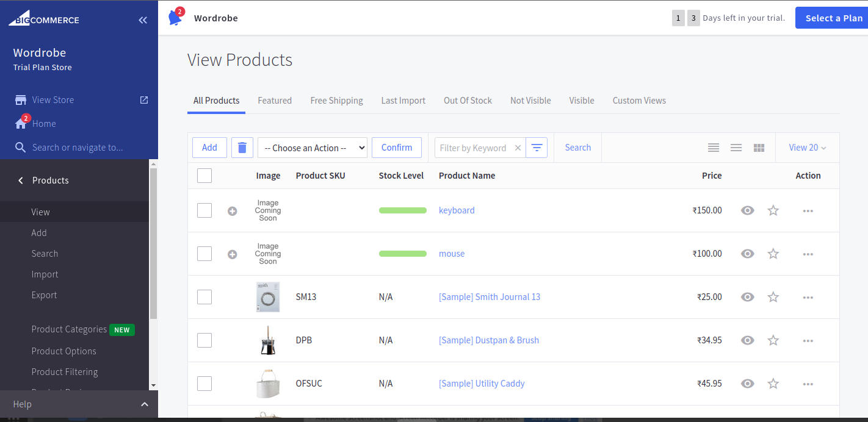868x422 pixels.
Task: Open action menu for mouse row
Action: (x=808, y=254)
